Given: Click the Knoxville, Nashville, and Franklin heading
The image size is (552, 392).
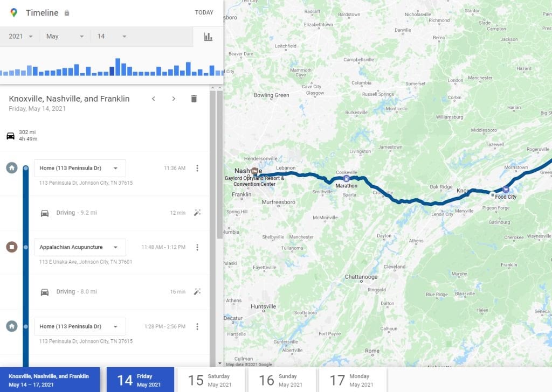Looking at the screenshot, I should coord(69,99).
